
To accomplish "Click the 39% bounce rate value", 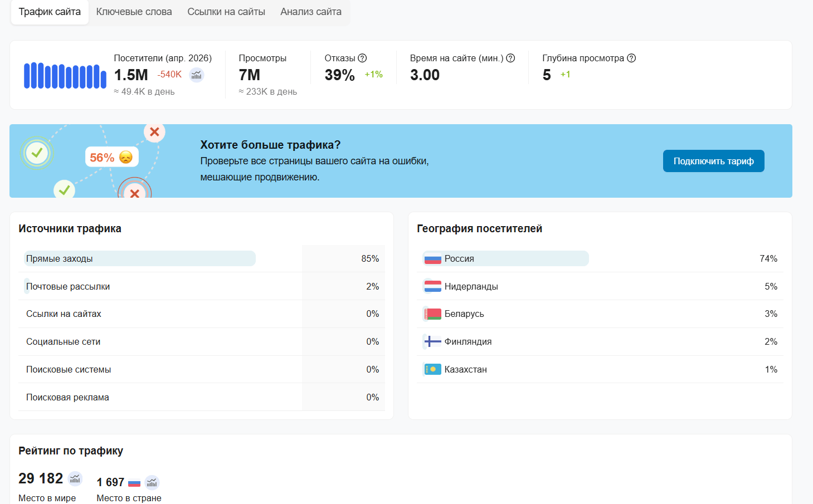I will 340,75.
